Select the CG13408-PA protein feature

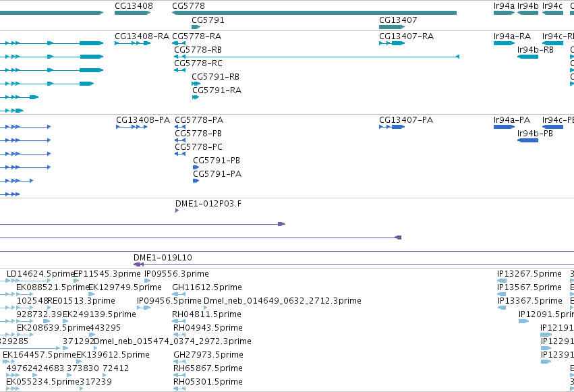click(x=132, y=127)
